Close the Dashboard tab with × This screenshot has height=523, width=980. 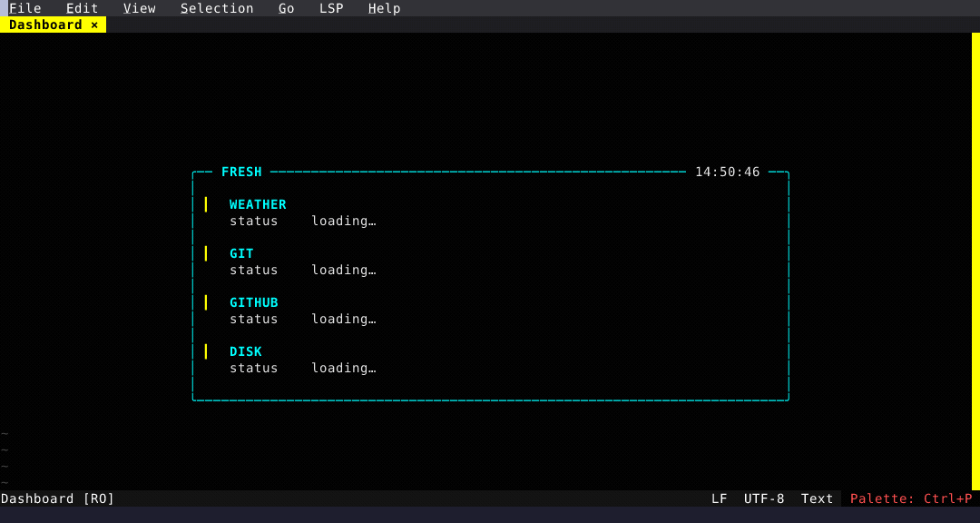pyautogui.click(x=94, y=25)
